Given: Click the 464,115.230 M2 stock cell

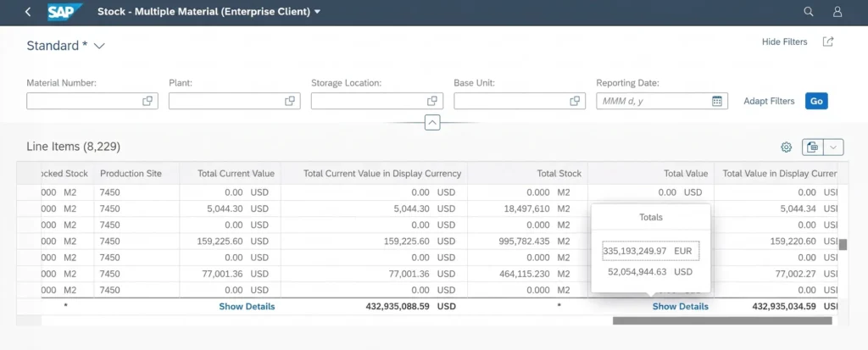Looking at the screenshot, I should 527,274.
